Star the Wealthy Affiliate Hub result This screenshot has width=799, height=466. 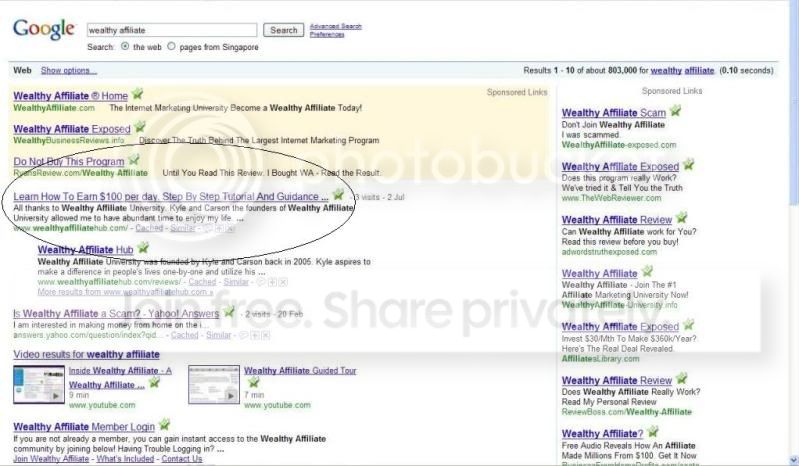click(143, 248)
